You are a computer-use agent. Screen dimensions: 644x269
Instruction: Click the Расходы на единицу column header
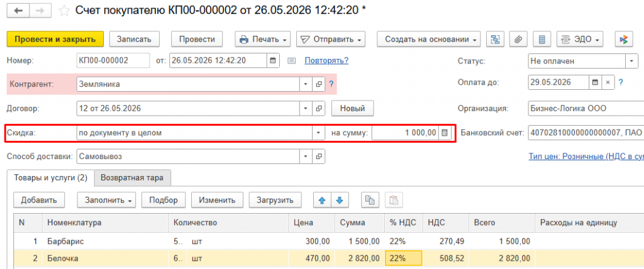coord(589,222)
